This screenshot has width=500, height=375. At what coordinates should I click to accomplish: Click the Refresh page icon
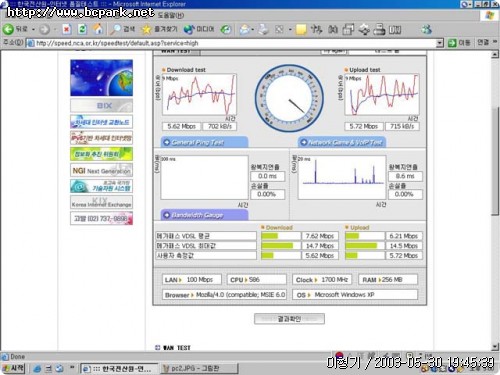point(82,30)
